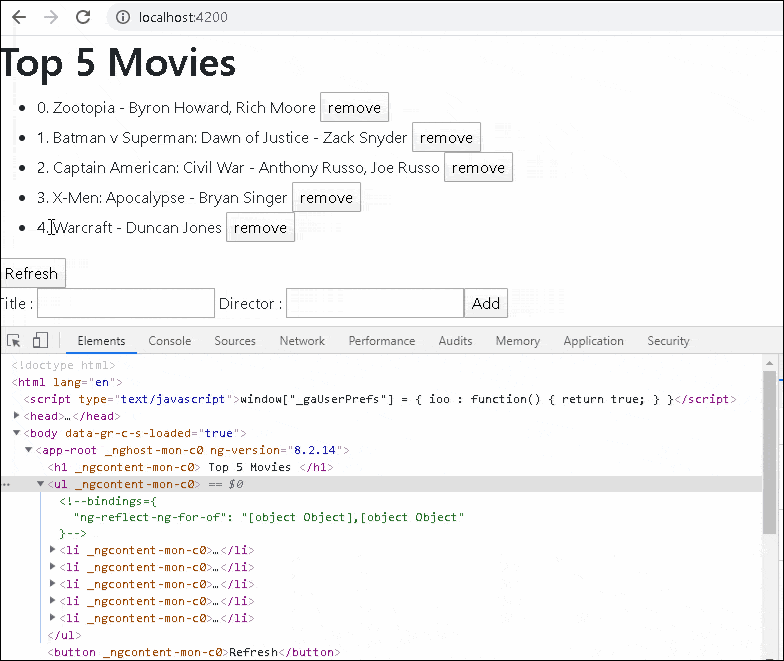Image resolution: width=784 pixels, height=661 pixels.
Task: Click the Elements panel vertical scrollbar
Action: [768, 452]
